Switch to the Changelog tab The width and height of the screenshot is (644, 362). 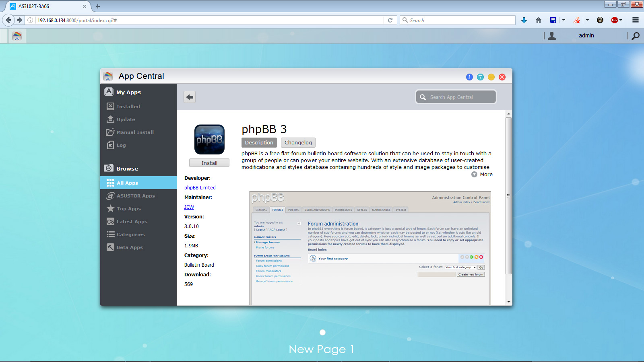[x=298, y=142]
